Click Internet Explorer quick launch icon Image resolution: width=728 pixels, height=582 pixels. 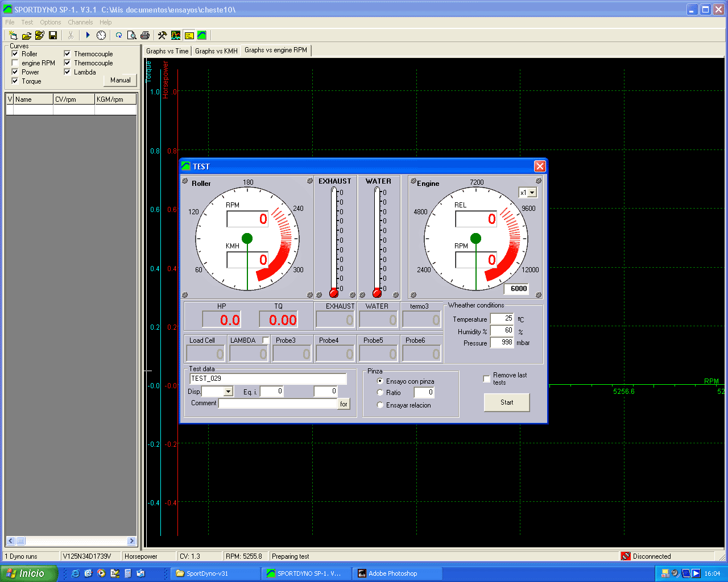point(75,573)
